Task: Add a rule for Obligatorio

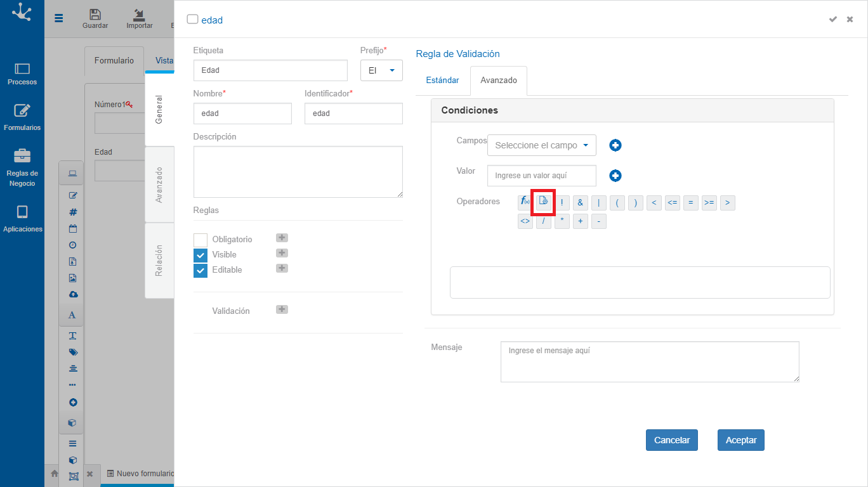Action: pos(282,238)
